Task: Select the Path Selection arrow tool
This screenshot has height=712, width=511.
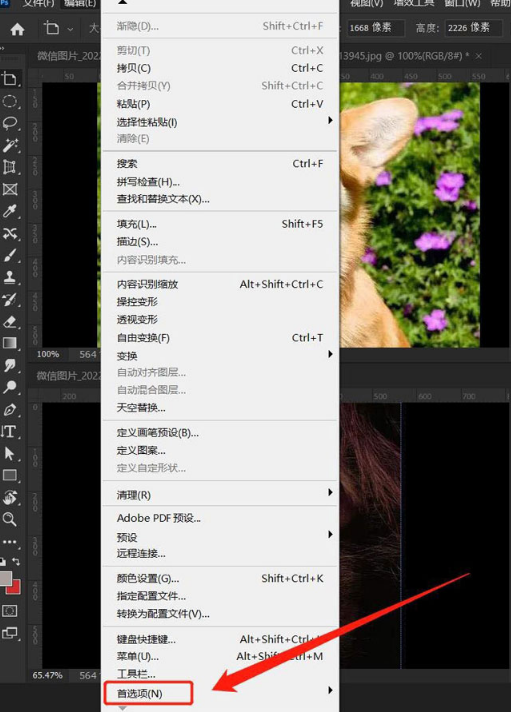Action: pyautogui.click(x=10, y=453)
